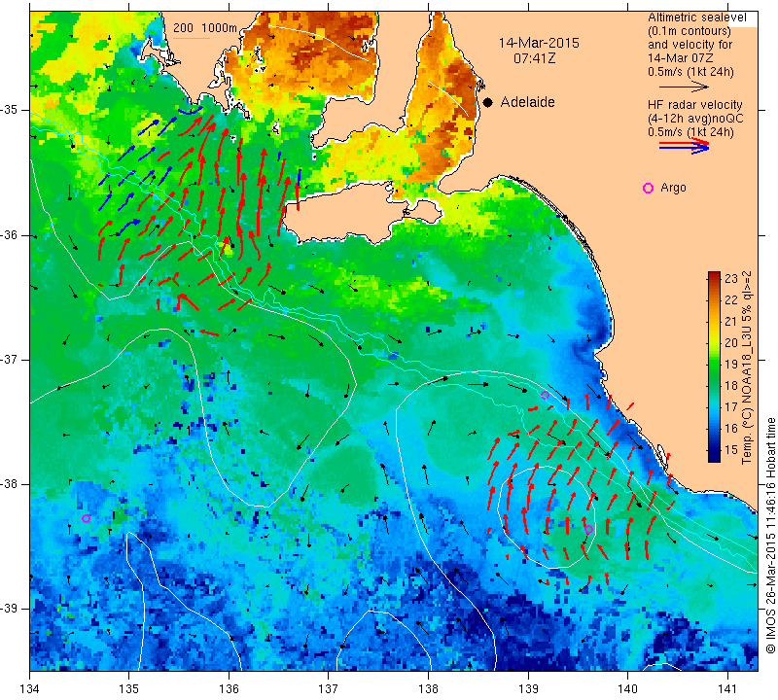Viewport: 778px width, 700px height.
Task: Select the Argo float marker near 139.2, -37.3
Action: 545,396
